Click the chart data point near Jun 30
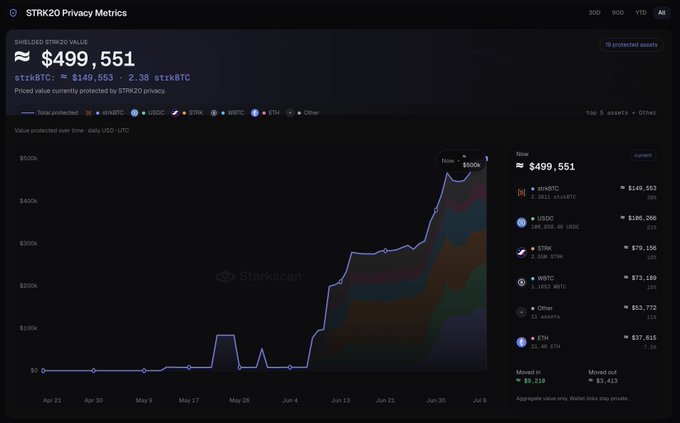The image size is (680, 423). [x=436, y=210]
